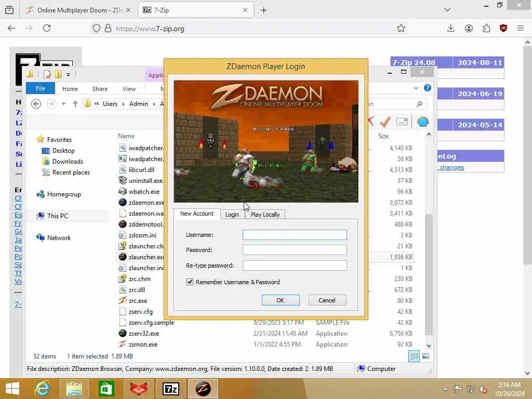
Task: Switch to Online Multiplayer Doom browser tab
Action: point(78,10)
